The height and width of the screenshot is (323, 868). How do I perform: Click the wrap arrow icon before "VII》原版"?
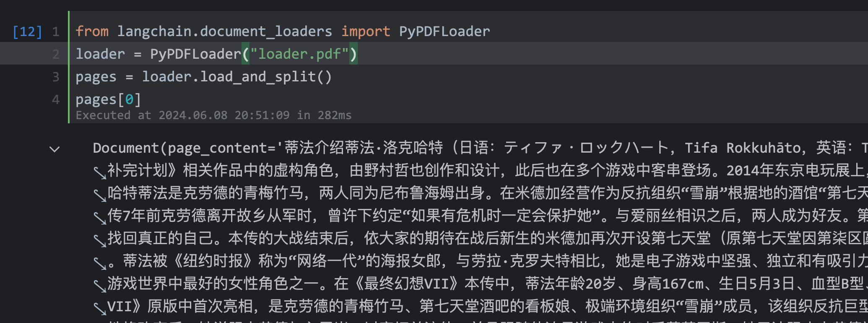coord(100,308)
